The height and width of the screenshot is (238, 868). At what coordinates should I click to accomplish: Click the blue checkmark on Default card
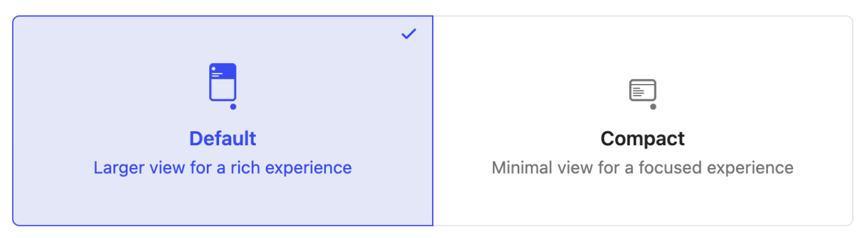[409, 34]
